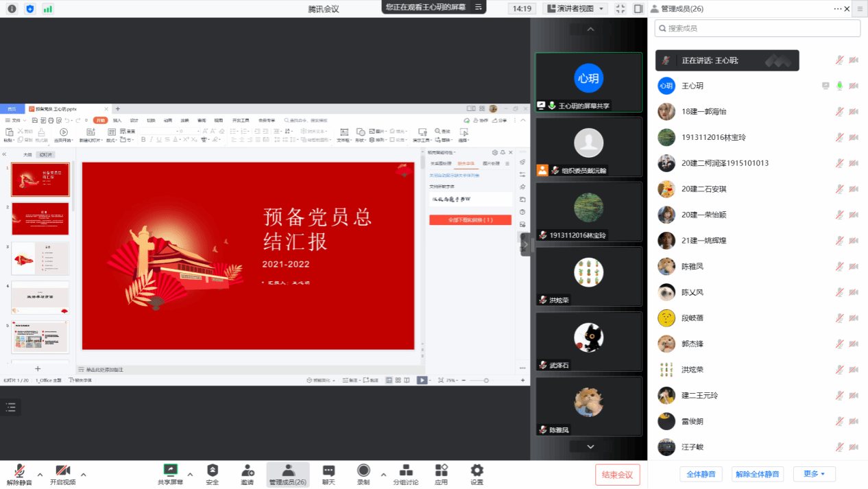The image size is (868, 489).
Task: Open the Security (安全) shield icon
Action: pyautogui.click(x=213, y=470)
